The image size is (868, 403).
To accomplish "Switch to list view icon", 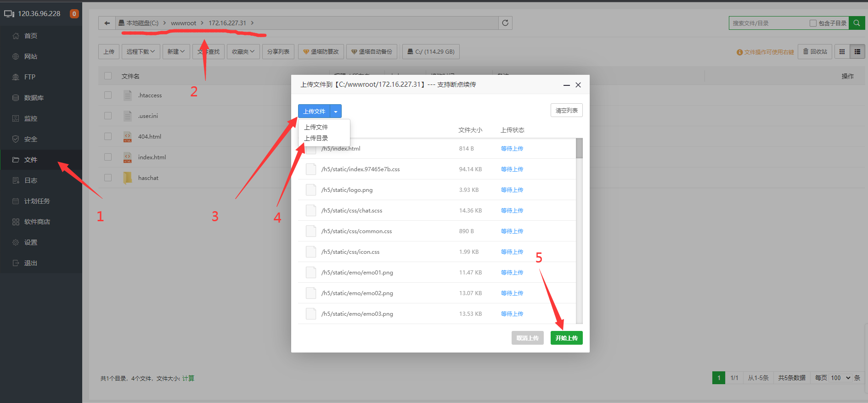I will click(857, 52).
